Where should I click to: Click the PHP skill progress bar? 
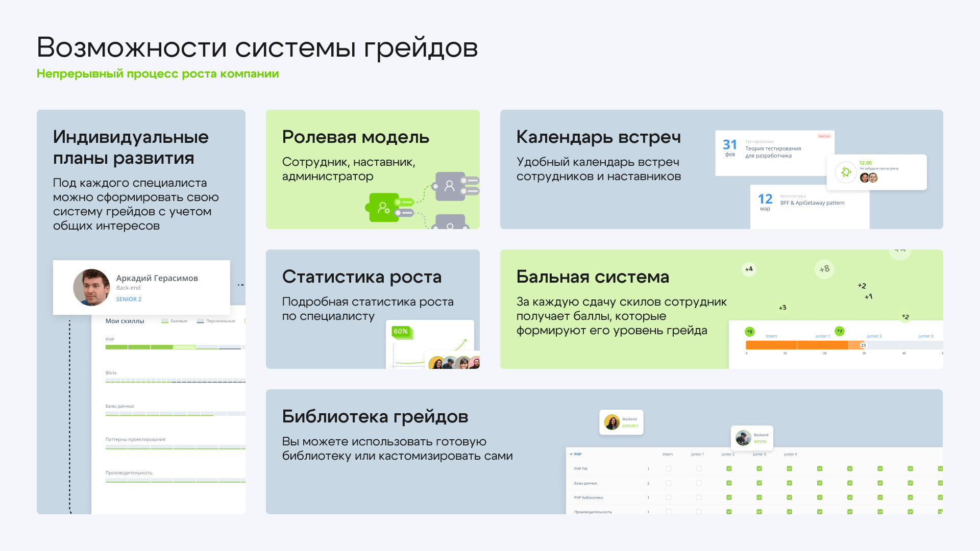coord(173,347)
